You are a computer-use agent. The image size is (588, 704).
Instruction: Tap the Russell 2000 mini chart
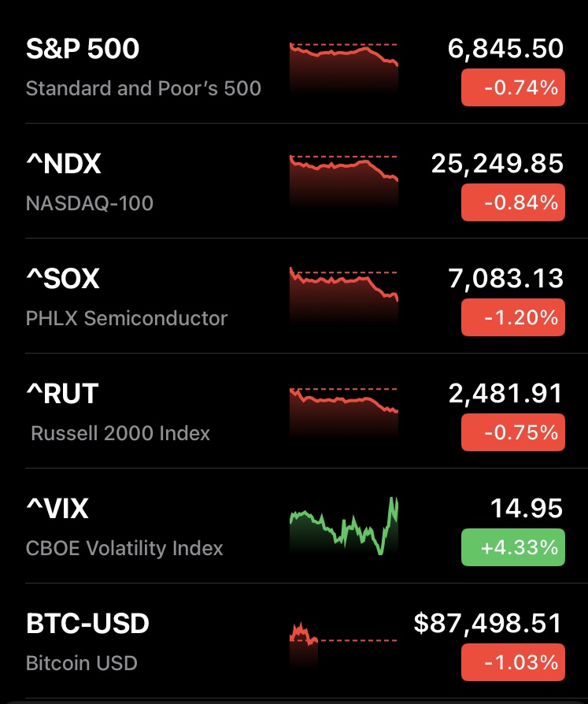344,412
